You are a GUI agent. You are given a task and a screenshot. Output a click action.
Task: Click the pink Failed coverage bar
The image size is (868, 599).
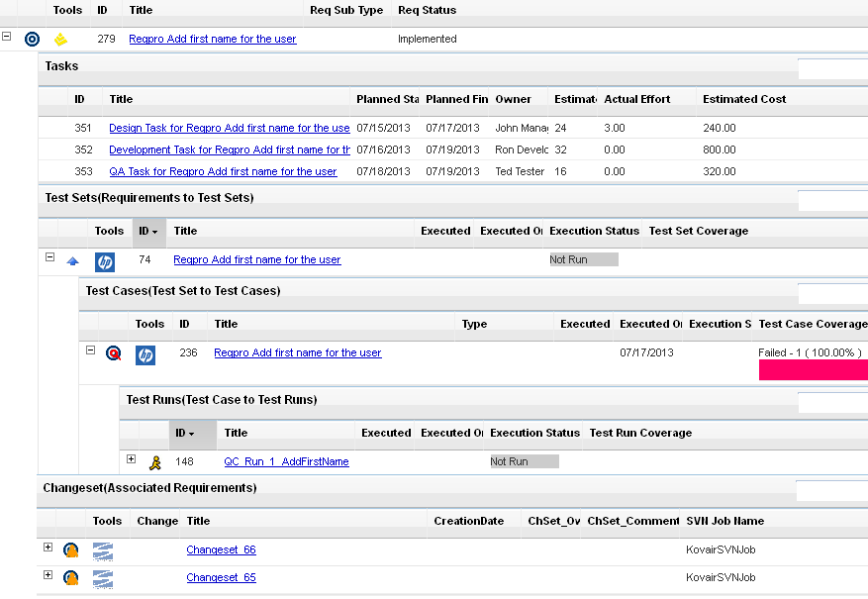tap(813, 370)
